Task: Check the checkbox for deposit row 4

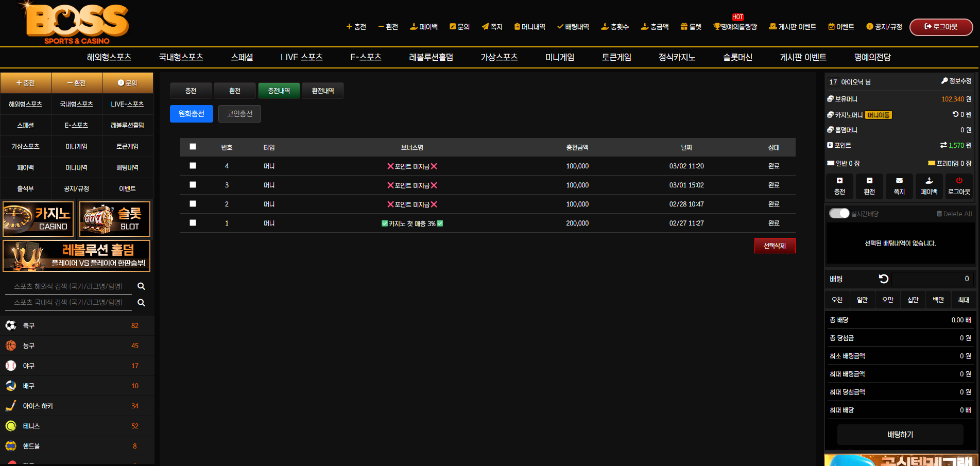Action: [193, 166]
